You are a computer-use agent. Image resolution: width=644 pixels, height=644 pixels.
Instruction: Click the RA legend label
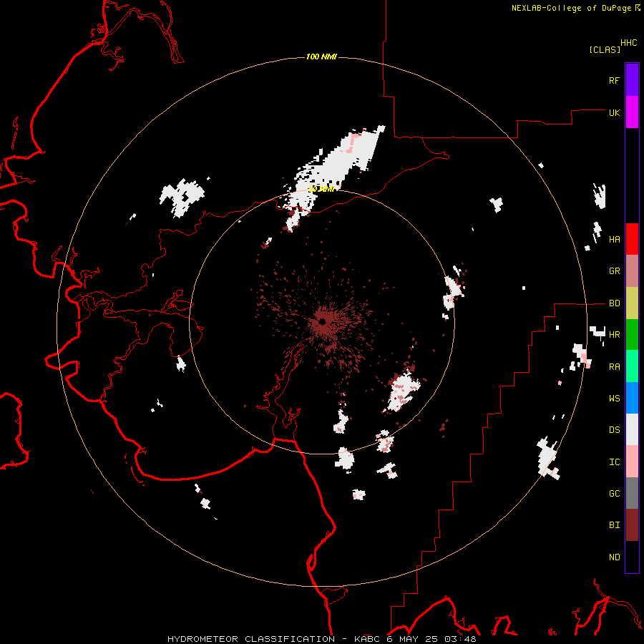(614, 367)
